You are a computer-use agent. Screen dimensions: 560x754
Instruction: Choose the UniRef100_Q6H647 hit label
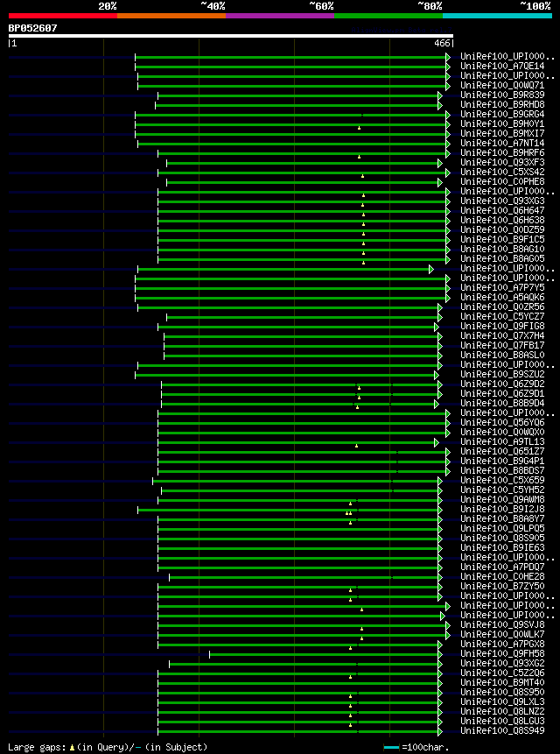click(502, 211)
